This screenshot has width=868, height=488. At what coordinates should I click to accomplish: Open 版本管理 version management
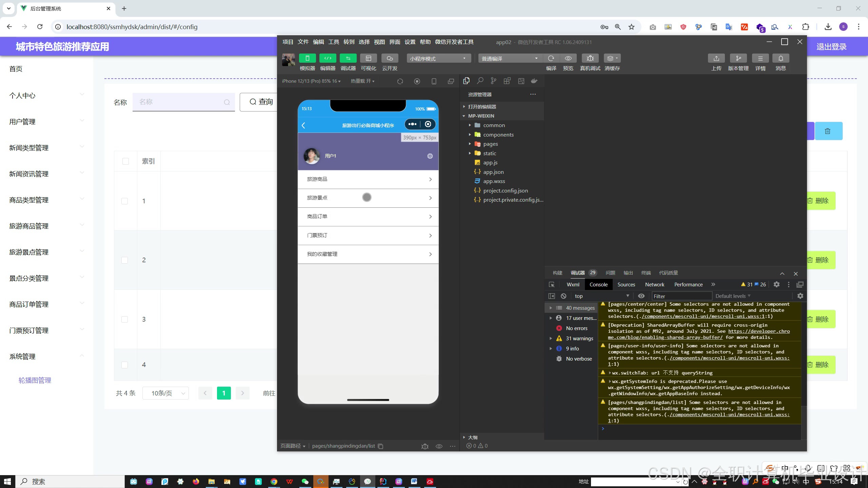click(738, 58)
